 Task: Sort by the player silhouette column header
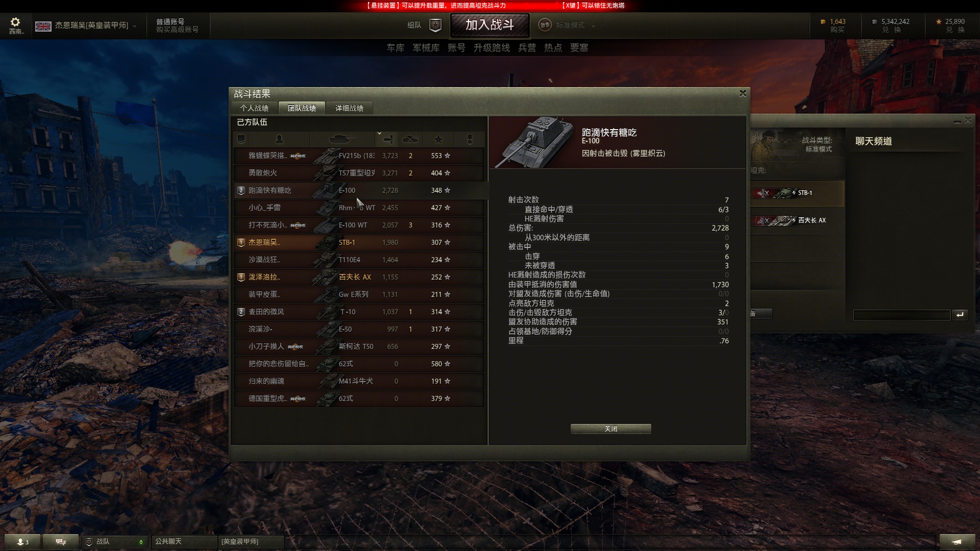(x=279, y=139)
